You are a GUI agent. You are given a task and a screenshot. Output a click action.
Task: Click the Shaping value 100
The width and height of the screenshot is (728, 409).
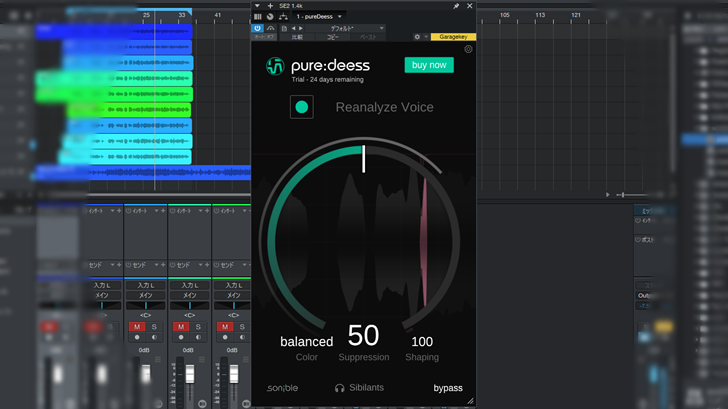coord(422,342)
